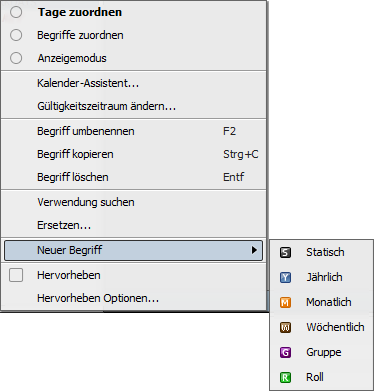Select the Begriffe zuordnen radio button
The width and height of the screenshot is (374, 391).
[16, 35]
